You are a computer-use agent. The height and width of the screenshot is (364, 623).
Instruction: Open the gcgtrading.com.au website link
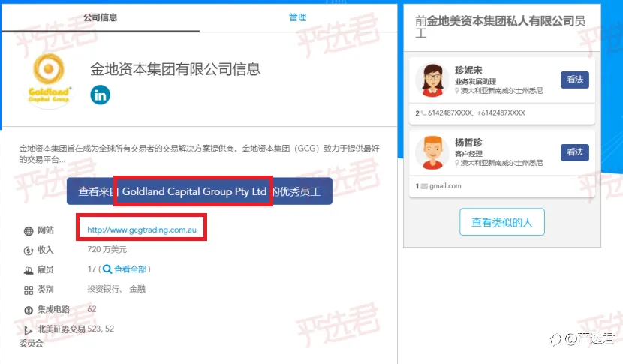pos(142,230)
